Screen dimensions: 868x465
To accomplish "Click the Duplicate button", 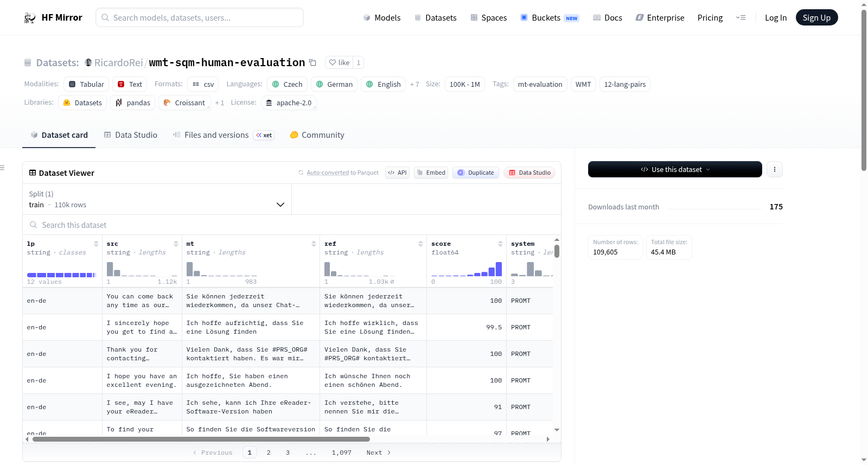I will [x=476, y=173].
